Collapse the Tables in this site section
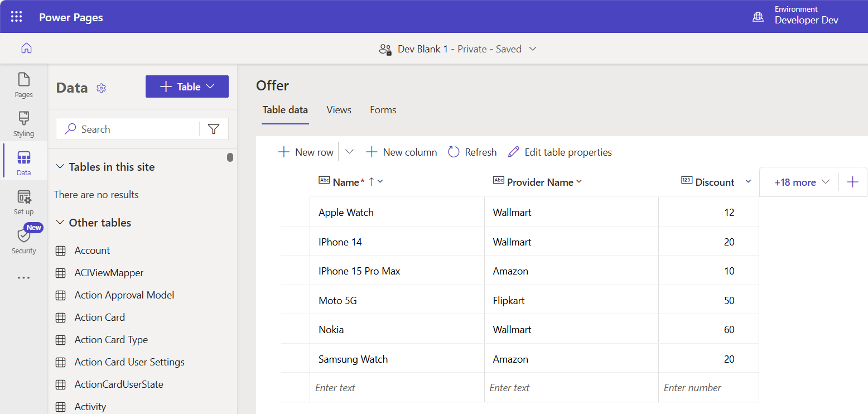 pyautogui.click(x=60, y=167)
